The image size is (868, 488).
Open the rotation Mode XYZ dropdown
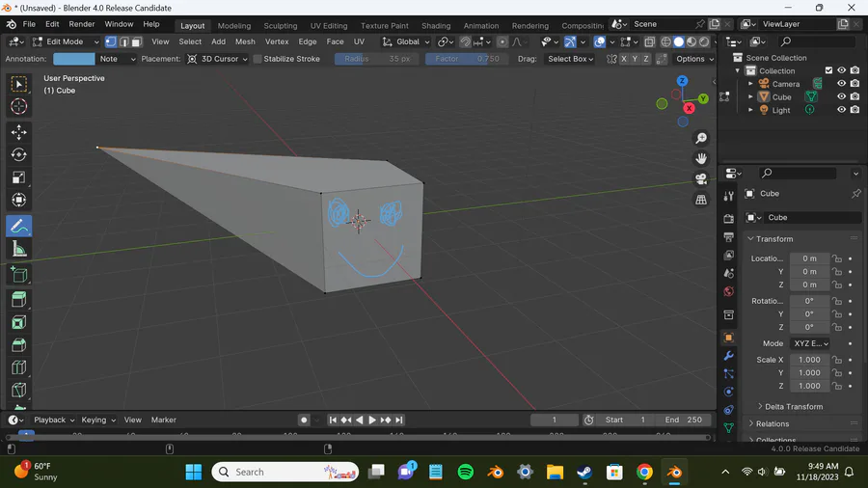[810, 343]
